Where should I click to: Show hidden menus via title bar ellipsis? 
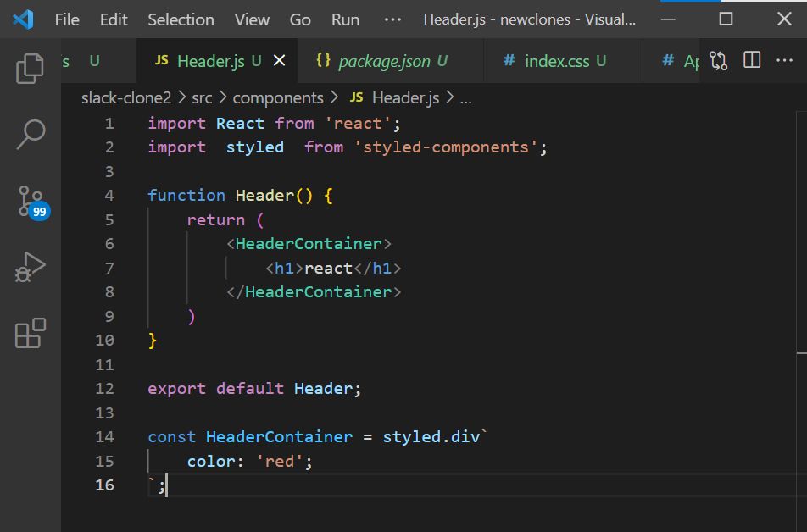pyautogui.click(x=392, y=19)
